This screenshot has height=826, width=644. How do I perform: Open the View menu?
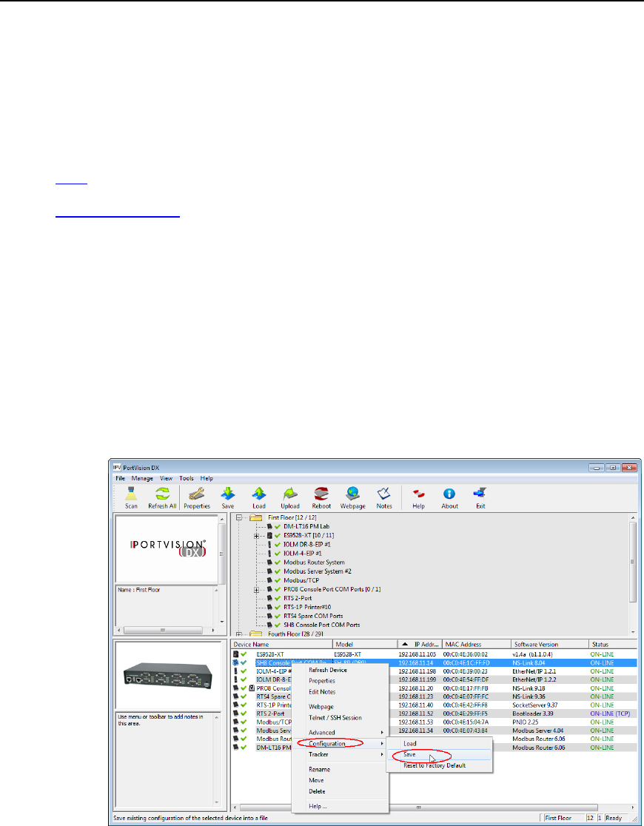(166, 478)
